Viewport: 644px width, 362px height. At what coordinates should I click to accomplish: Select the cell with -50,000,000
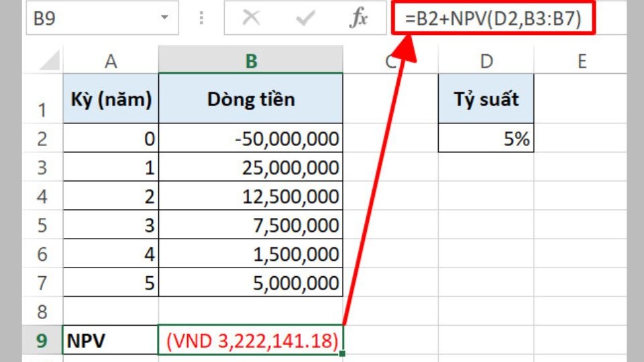pyautogui.click(x=251, y=138)
